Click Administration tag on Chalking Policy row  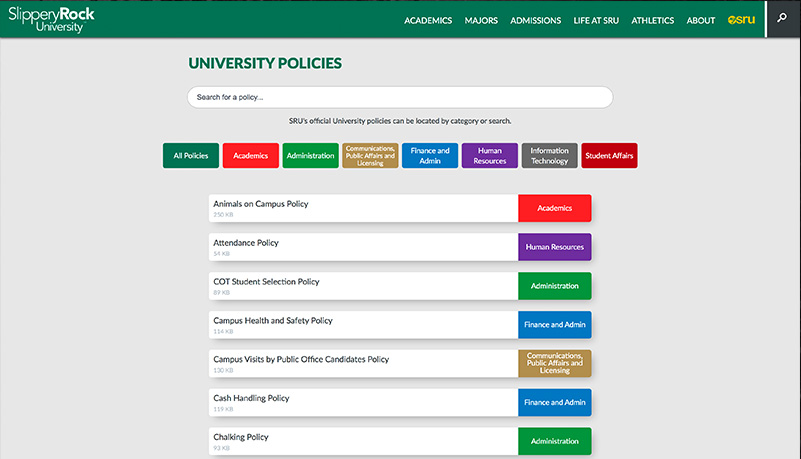click(x=555, y=441)
